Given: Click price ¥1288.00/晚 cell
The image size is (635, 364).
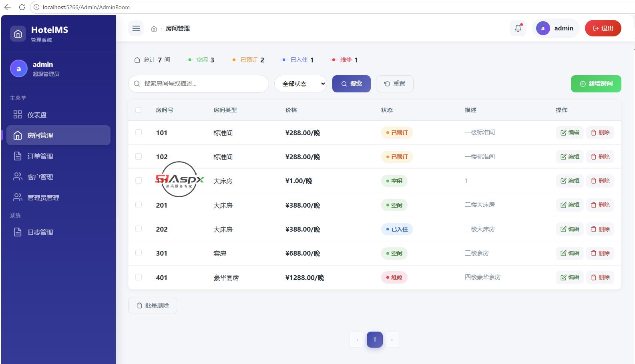Looking at the screenshot, I should pos(305,278).
